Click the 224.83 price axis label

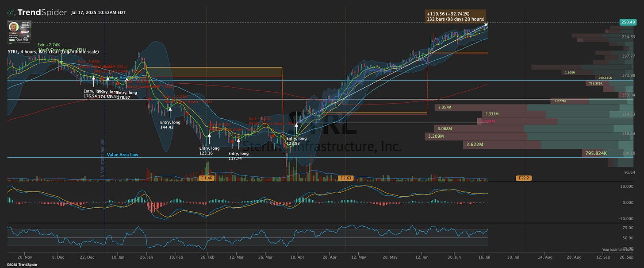[628, 37]
